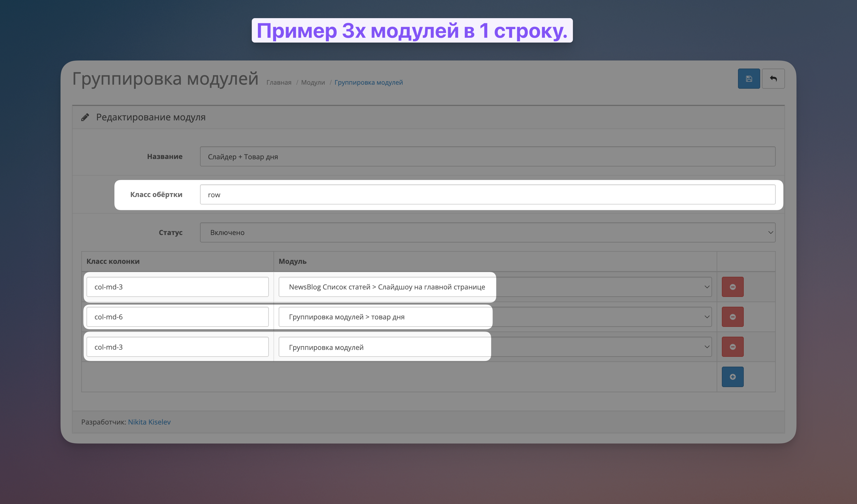Viewport: 857px width, 504px height.
Task: Edit the col-md-6 column class field
Action: pyautogui.click(x=178, y=317)
